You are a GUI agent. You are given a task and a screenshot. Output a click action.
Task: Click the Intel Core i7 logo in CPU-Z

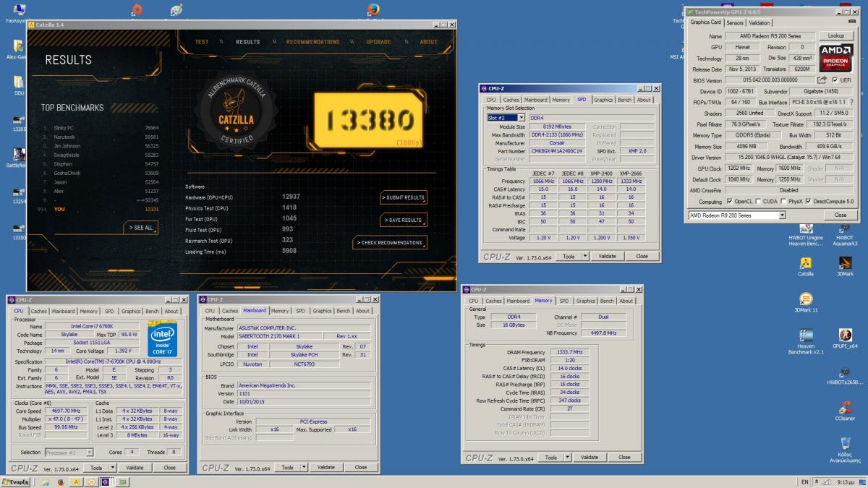163,340
